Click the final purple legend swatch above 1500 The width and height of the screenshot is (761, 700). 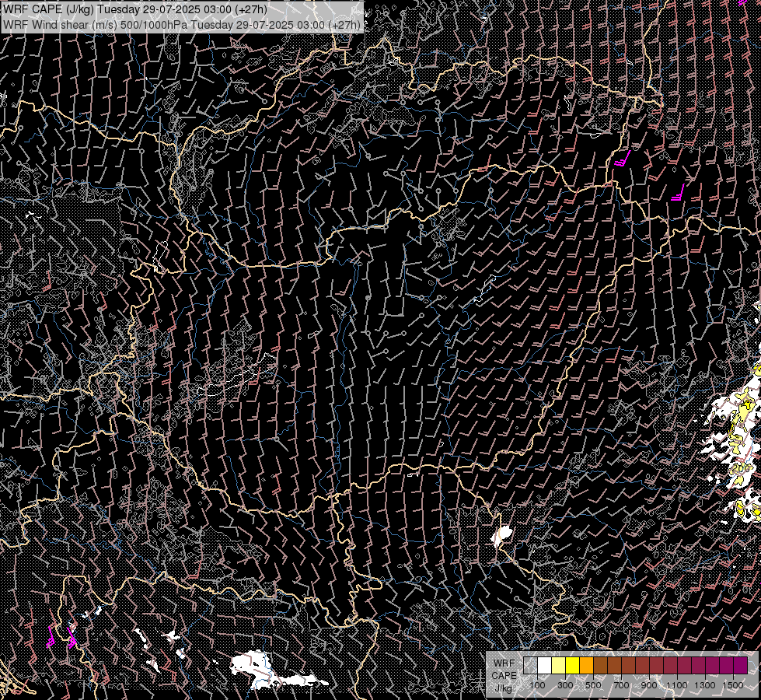point(741,666)
